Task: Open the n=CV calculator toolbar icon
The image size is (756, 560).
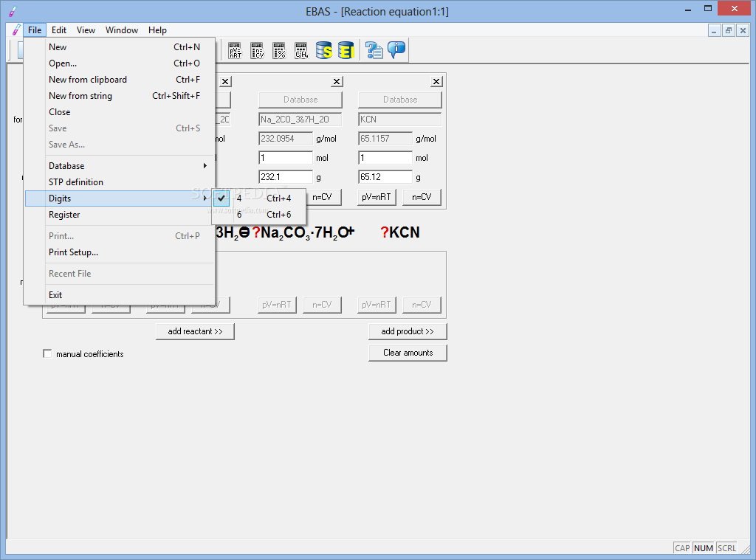Action: click(257, 50)
